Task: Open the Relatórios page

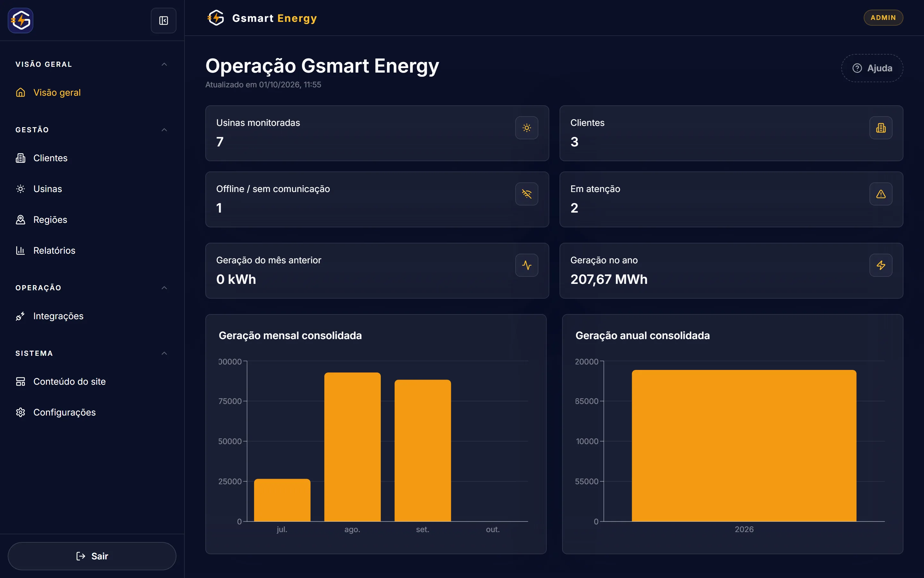Action: (x=92, y=250)
